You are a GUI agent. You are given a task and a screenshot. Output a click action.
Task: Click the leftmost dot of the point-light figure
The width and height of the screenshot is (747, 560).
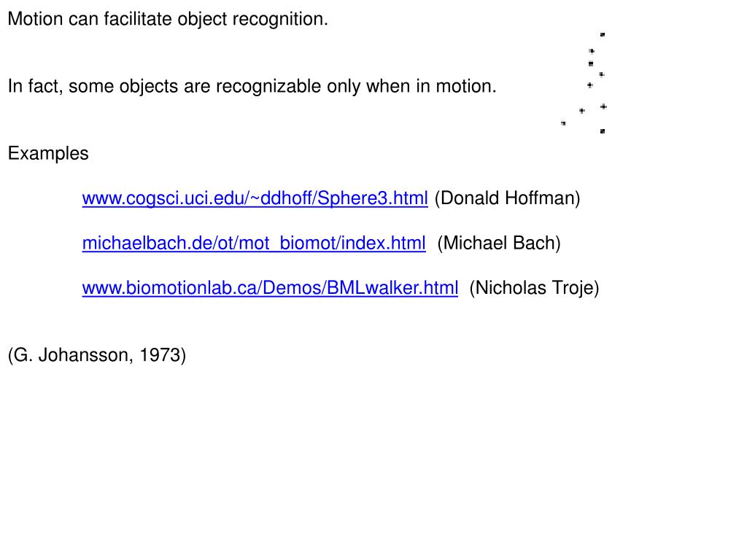[563, 123]
